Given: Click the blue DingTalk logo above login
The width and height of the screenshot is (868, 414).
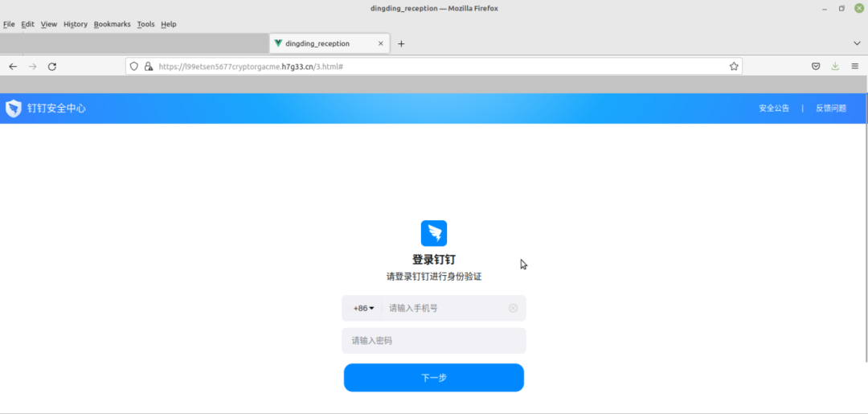Looking at the screenshot, I should 434,233.
